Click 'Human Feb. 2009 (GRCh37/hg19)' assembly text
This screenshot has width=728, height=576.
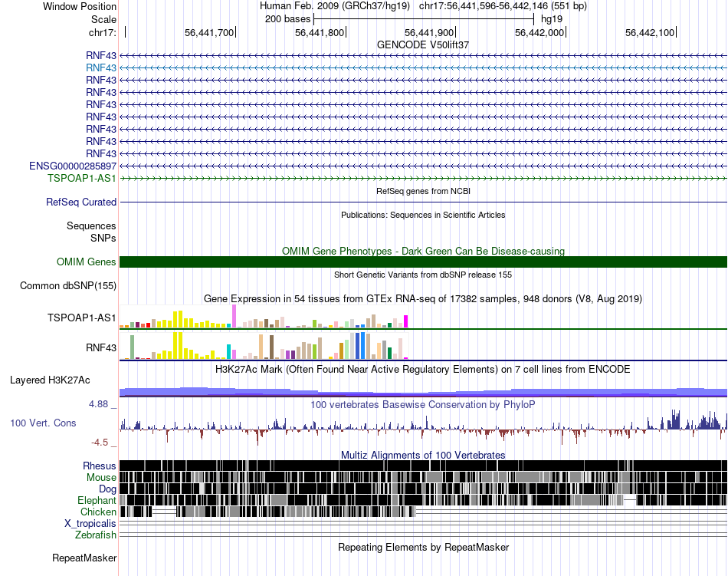(335, 6)
